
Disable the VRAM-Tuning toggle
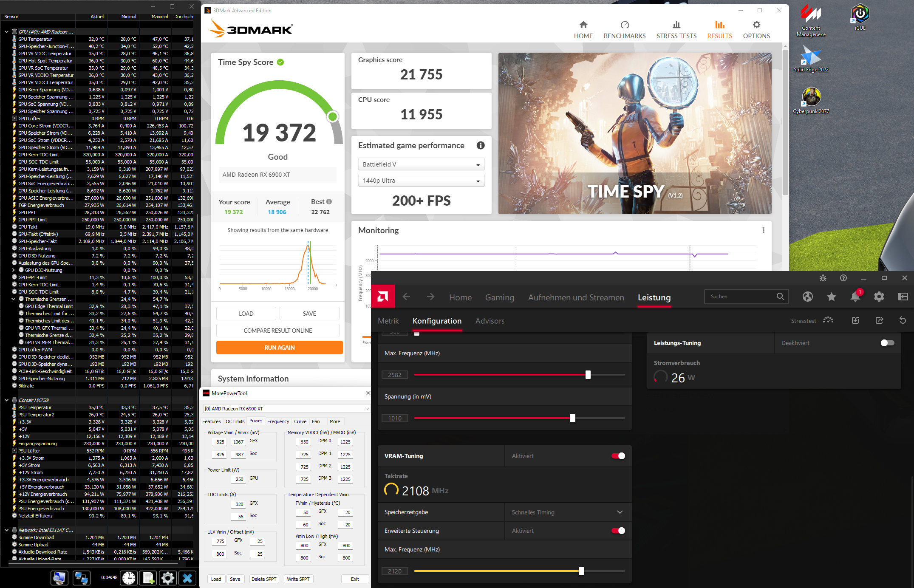pos(618,456)
